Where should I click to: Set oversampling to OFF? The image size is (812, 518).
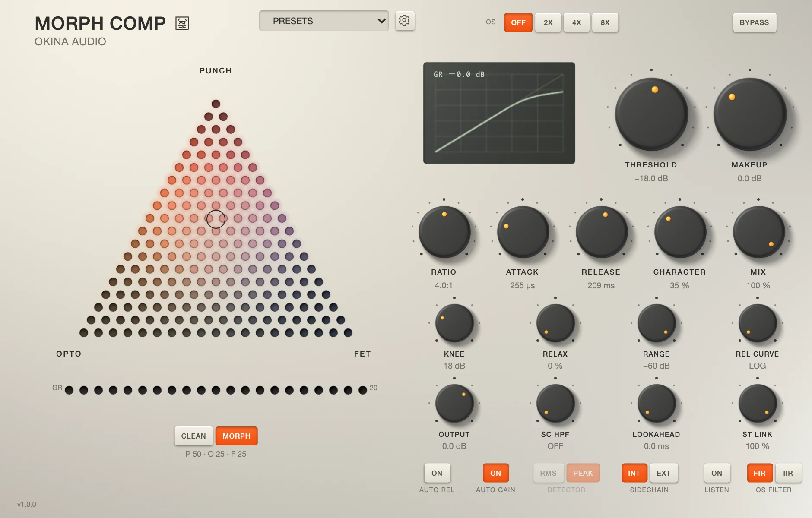518,22
